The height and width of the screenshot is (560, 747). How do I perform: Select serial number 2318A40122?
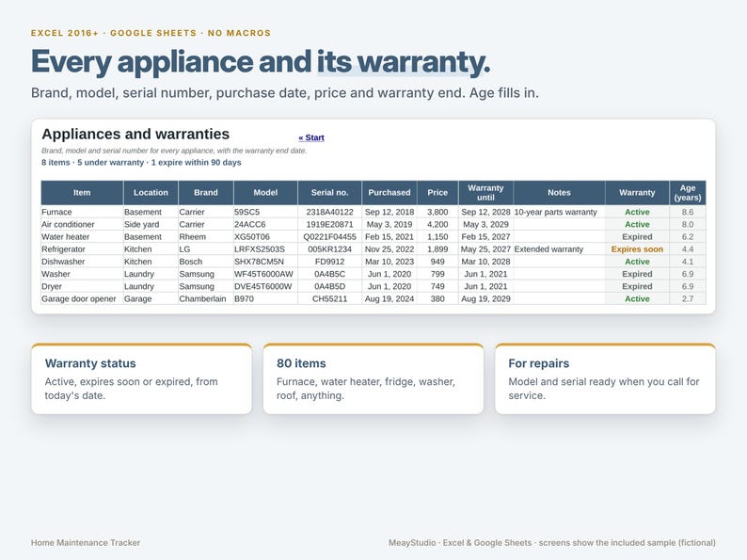[x=329, y=212]
